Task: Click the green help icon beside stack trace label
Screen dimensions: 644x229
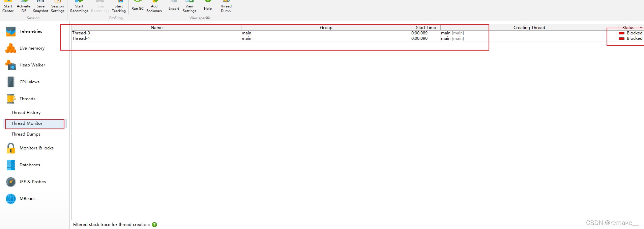Action: 154,225
